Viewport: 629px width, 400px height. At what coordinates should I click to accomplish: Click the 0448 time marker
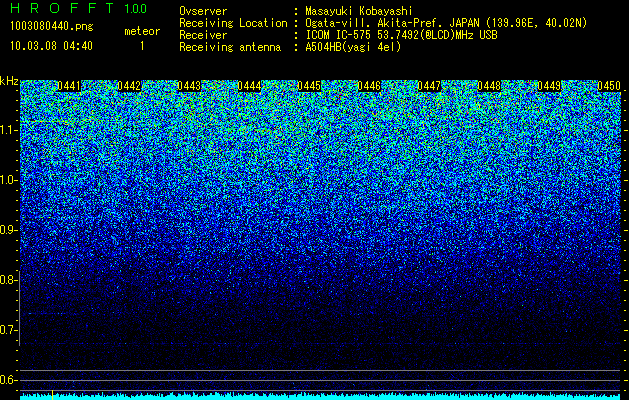489,86
